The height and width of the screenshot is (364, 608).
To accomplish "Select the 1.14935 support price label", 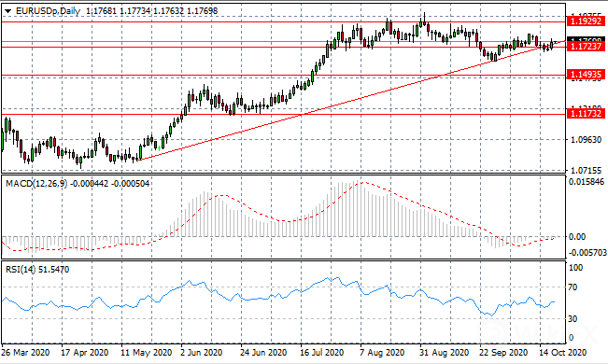I will [586, 74].
